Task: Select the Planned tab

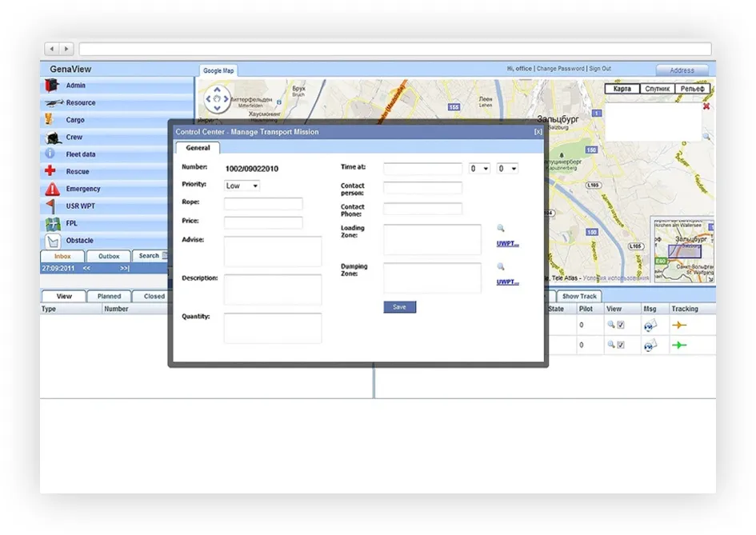Action: pos(109,297)
